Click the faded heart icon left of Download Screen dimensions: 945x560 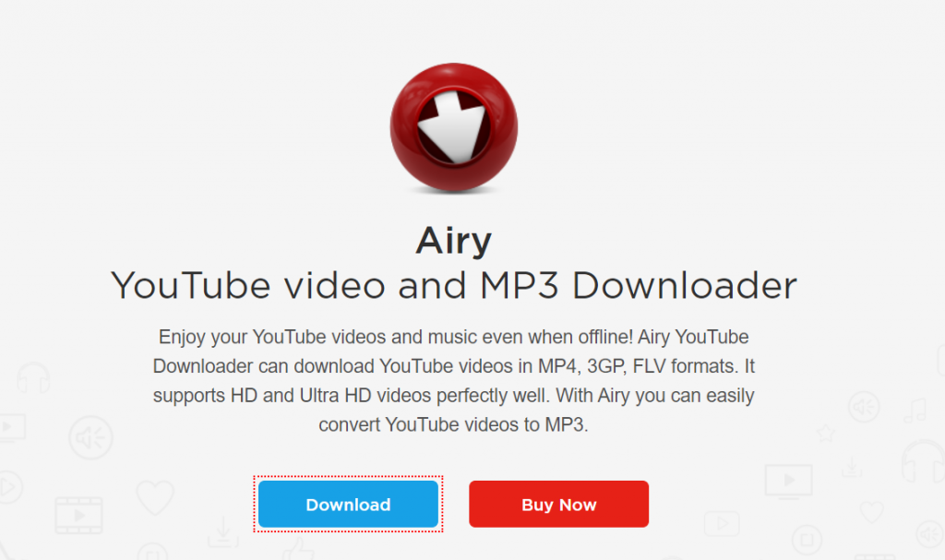point(155,496)
